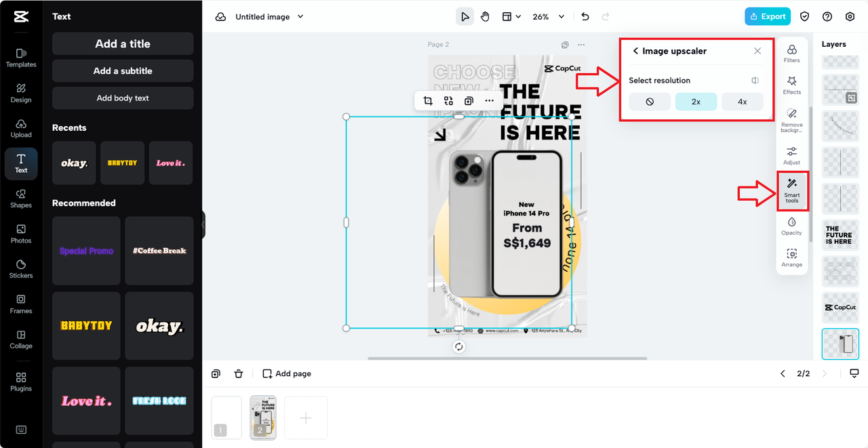Apply the FRESH LOOK recommended text
This screenshot has width=868, height=448.
159,401
